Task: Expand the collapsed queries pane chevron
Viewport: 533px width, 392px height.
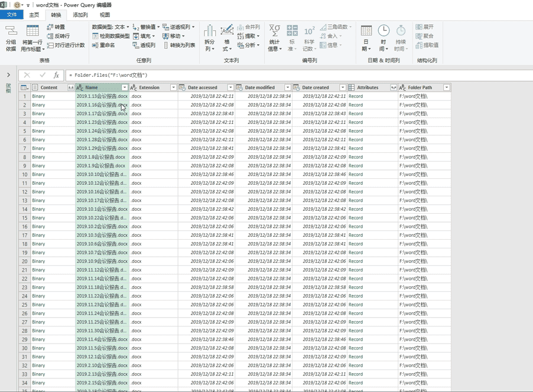Action: tap(8, 75)
